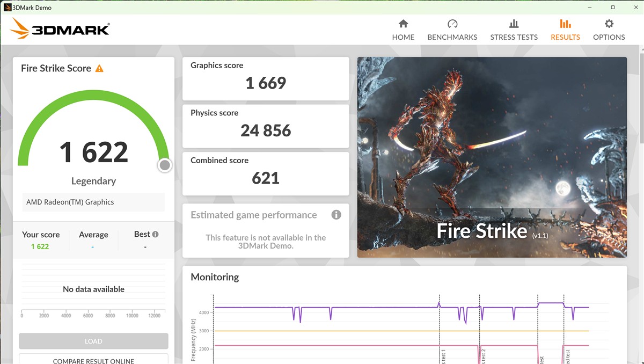Screen dimensions: 644x364
Task: Click the Physics score card
Action: (266, 126)
